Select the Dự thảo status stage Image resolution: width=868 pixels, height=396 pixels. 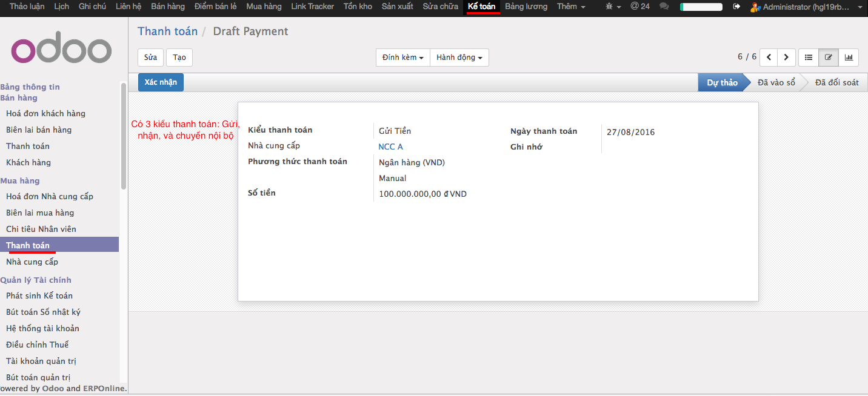(722, 83)
